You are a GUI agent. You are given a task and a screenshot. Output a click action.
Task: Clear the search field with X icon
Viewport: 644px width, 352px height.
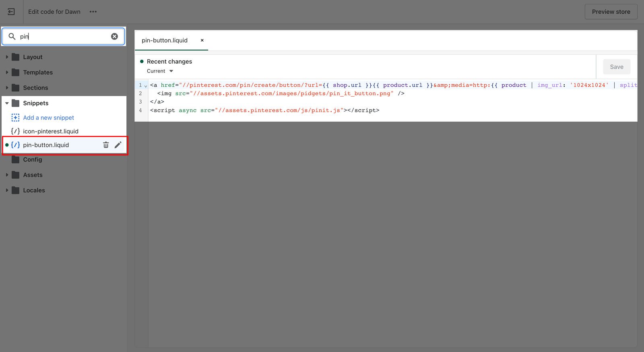tap(115, 36)
